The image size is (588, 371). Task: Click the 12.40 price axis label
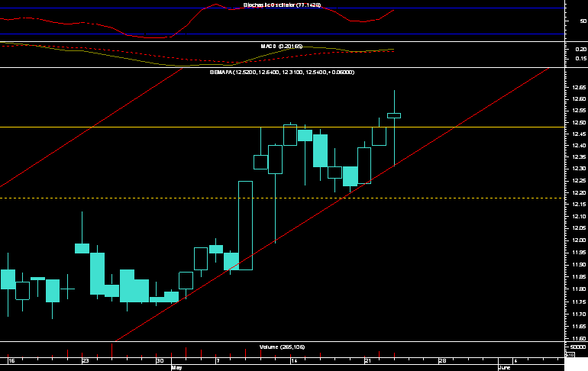click(579, 145)
